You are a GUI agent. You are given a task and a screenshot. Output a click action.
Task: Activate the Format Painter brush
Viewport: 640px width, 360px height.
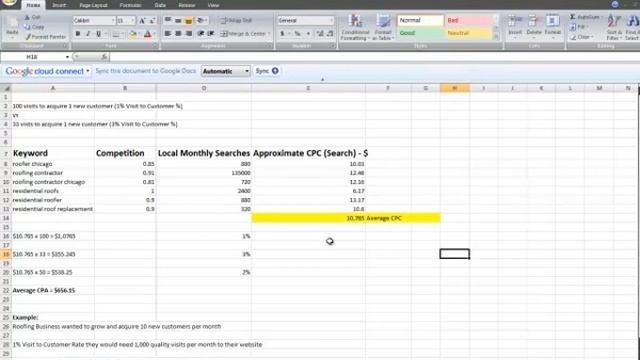pos(45,37)
